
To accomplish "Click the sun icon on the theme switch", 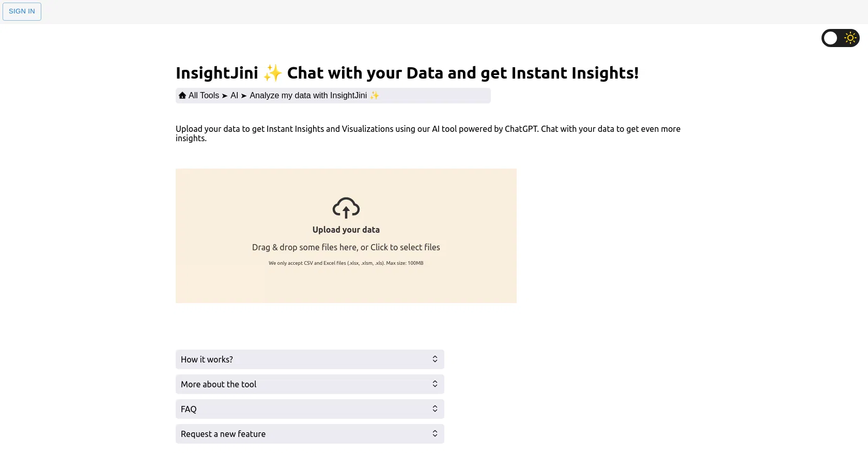I will (x=850, y=38).
